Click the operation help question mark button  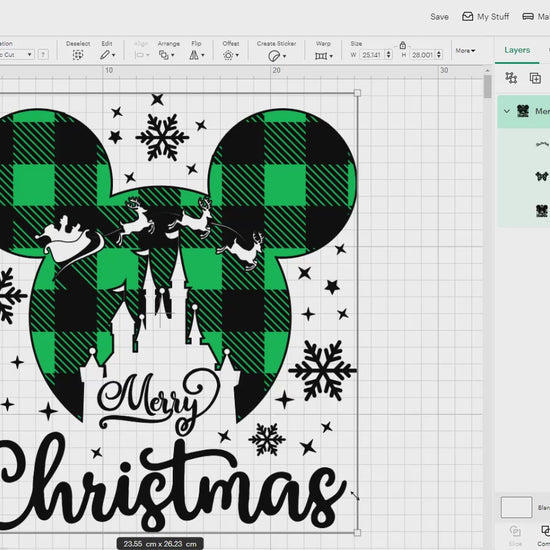(43, 54)
